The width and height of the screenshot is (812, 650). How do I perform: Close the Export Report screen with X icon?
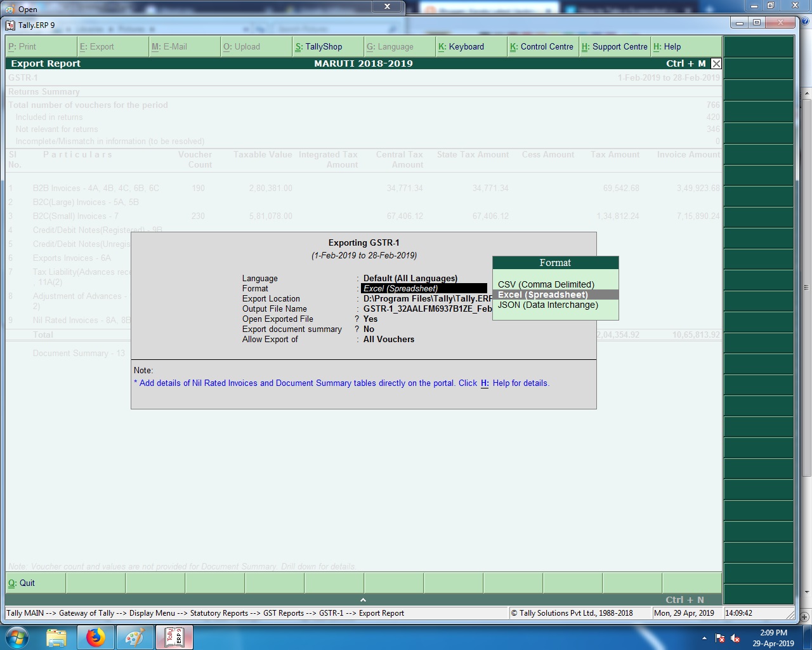[716, 63]
